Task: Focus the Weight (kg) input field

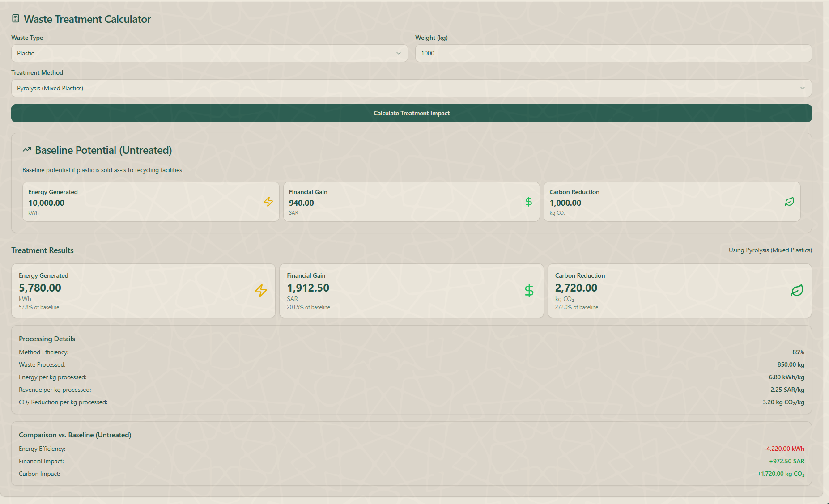Action: click(613, 53)
